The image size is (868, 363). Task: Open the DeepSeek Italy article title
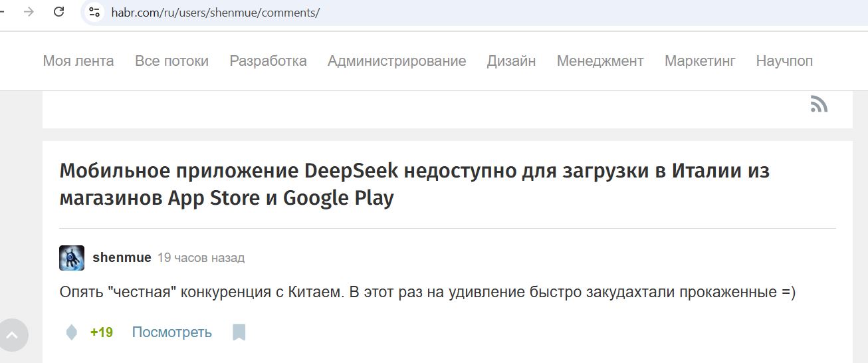415,184
